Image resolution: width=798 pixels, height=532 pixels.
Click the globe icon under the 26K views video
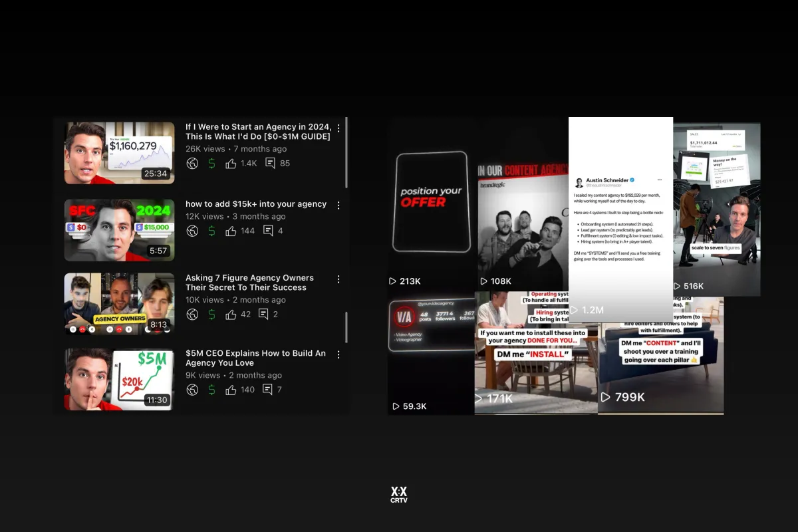tap(192, 164)
